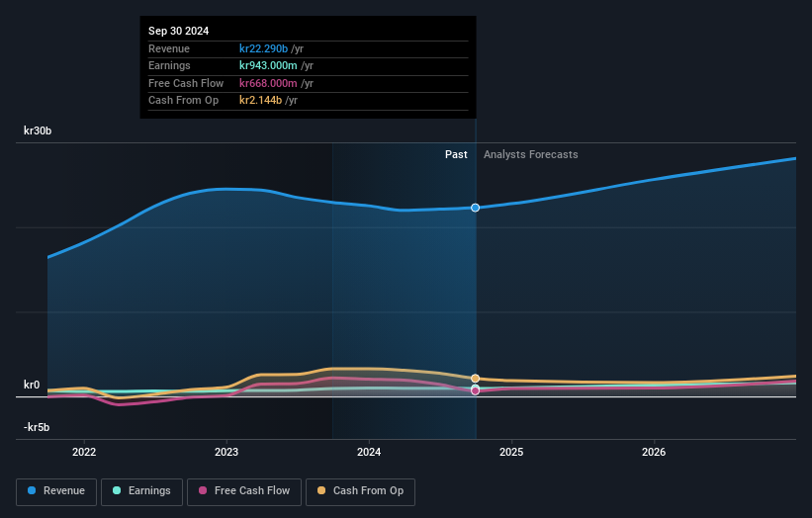
Task: Click the kr0 y-axis label
Action: point(32,385)
